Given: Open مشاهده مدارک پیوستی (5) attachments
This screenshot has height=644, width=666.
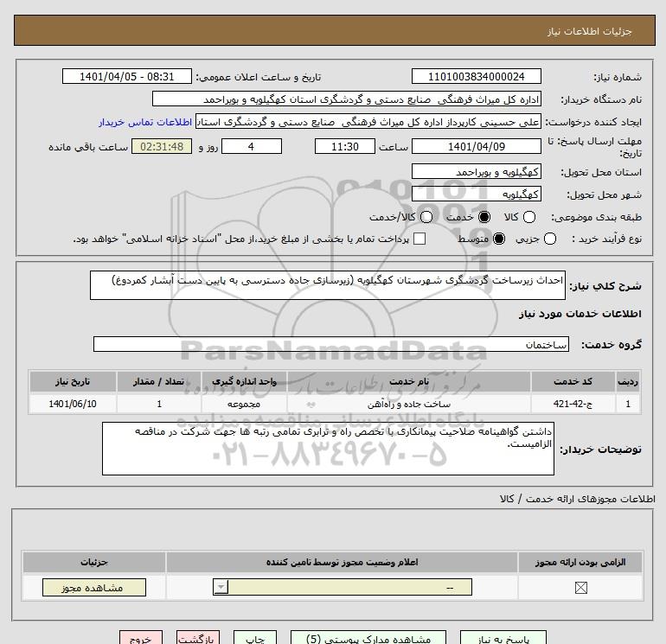Looking at the screenshot, I should [x=368, y=638].
